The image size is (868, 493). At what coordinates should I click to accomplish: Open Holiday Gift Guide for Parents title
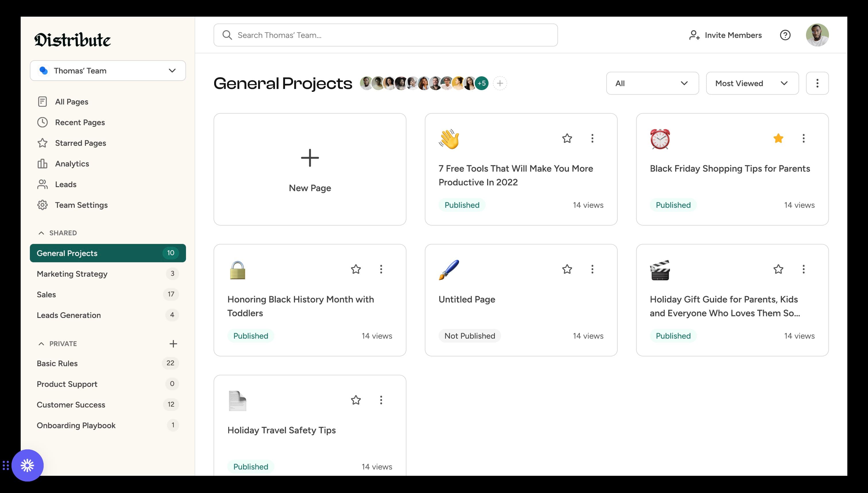[725, 306]
